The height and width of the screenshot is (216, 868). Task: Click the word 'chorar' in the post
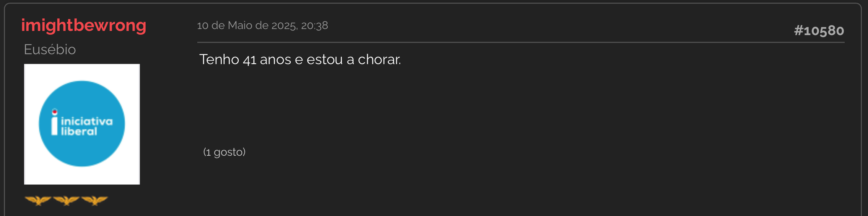pos(379,60)
